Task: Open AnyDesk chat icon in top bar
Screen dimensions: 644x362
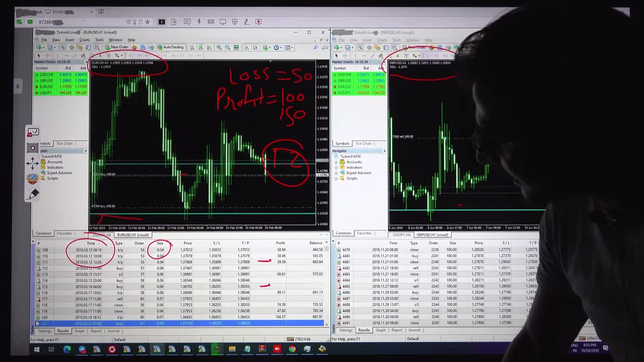Action: (x=187, y=22)
